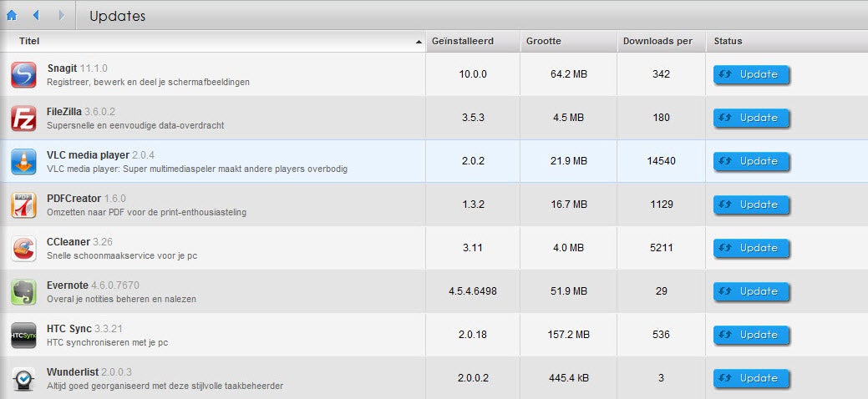Select the Evernote 4.6.0.7670 title text
Screen dimensions: 868x399
[x=93, y=285]
